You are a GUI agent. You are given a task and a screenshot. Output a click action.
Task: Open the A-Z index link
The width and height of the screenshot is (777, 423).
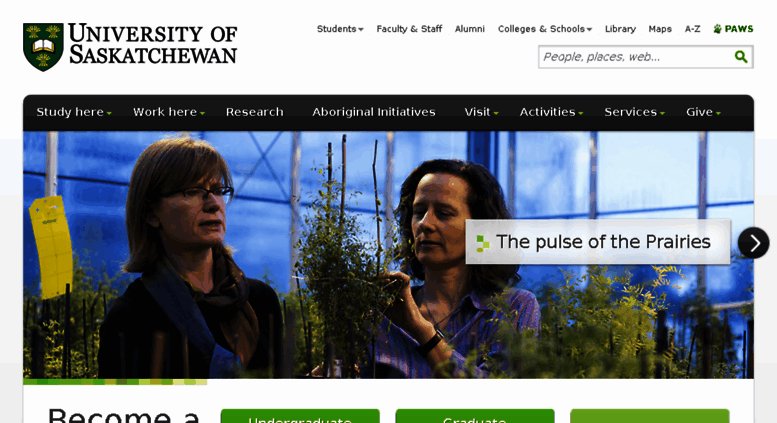click(x=692, y=29)
